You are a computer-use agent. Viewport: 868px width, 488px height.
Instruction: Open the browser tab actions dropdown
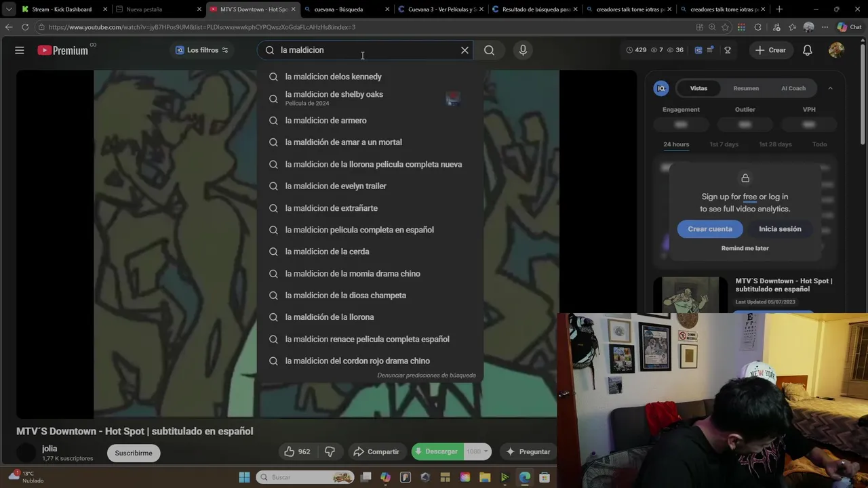point(8,9)
